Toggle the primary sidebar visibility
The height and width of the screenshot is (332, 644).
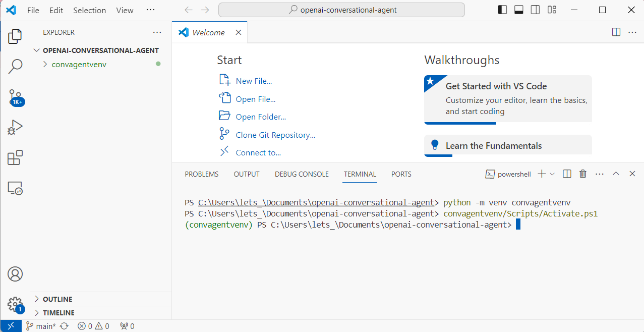(502, 10)
